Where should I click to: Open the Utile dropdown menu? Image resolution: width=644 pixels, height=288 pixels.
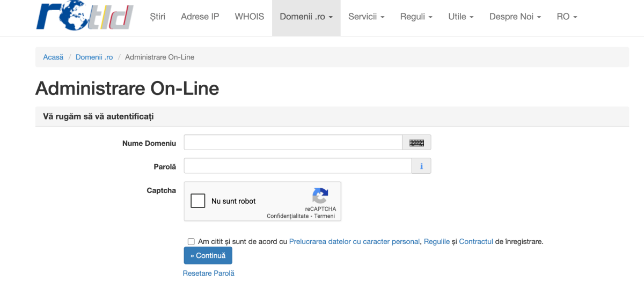coord(460,17)
